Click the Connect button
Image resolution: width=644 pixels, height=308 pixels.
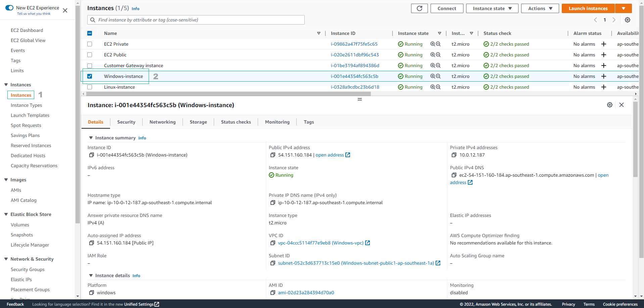(447, 8)
